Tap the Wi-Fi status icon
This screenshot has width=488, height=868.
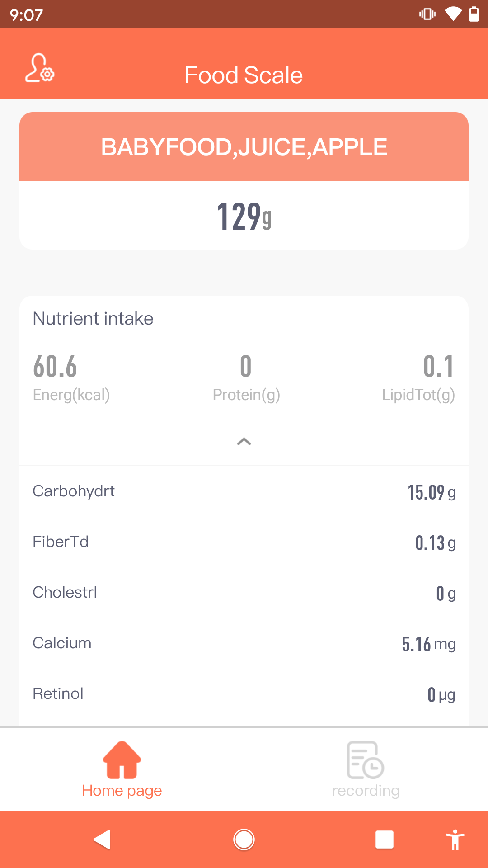(453, 14)
